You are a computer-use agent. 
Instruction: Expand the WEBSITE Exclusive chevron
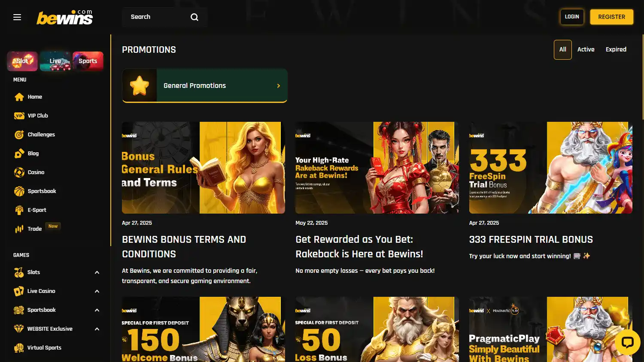click(97, 329)
